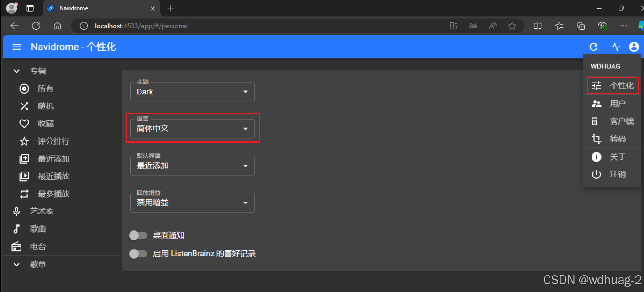Click the 最近添加 library-add icon

[24, 159]
